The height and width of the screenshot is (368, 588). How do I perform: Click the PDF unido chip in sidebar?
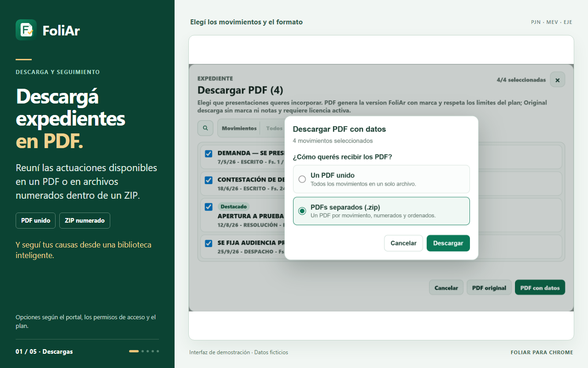point(36,220)
